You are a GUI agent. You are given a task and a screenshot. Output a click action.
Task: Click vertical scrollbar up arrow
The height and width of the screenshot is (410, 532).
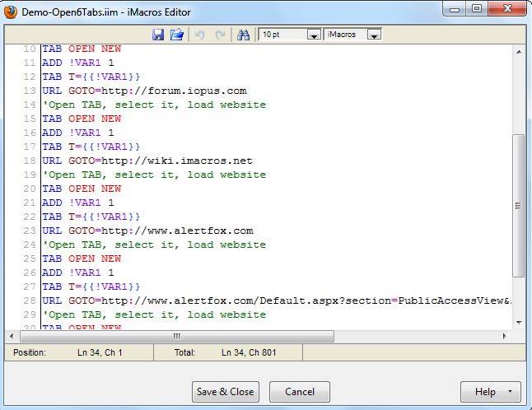click(519, 52)
